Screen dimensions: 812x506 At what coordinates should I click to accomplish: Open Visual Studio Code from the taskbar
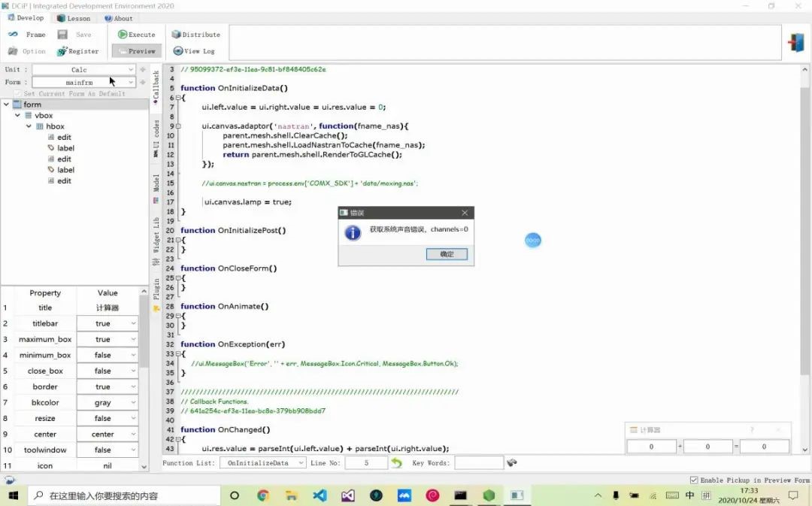pos(320,495)
